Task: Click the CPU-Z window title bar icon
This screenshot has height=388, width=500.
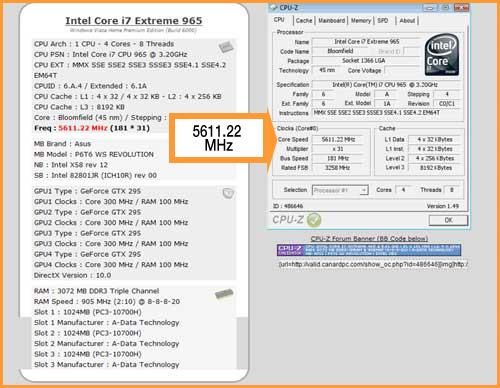Action: pyautogui.click(x=274, y=7)
